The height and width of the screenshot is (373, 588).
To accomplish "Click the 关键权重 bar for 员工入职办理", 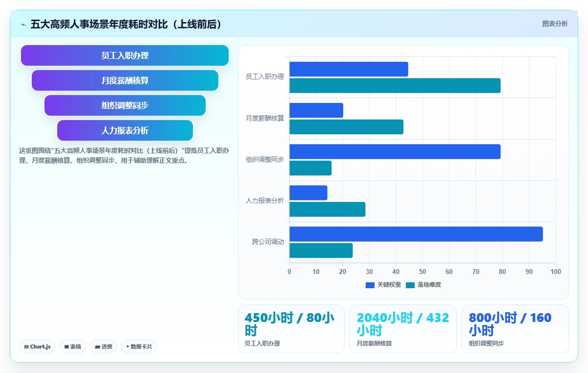I will (349, 69).
